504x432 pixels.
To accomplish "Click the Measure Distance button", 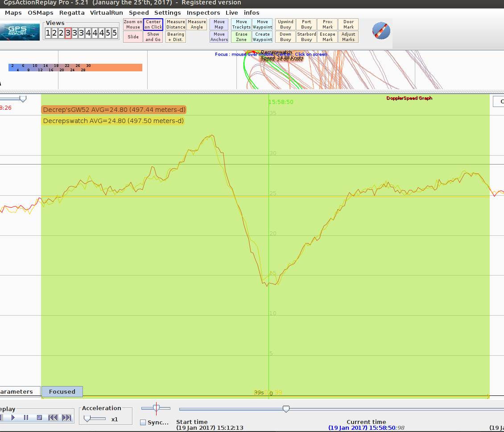I will coord(176,25).
